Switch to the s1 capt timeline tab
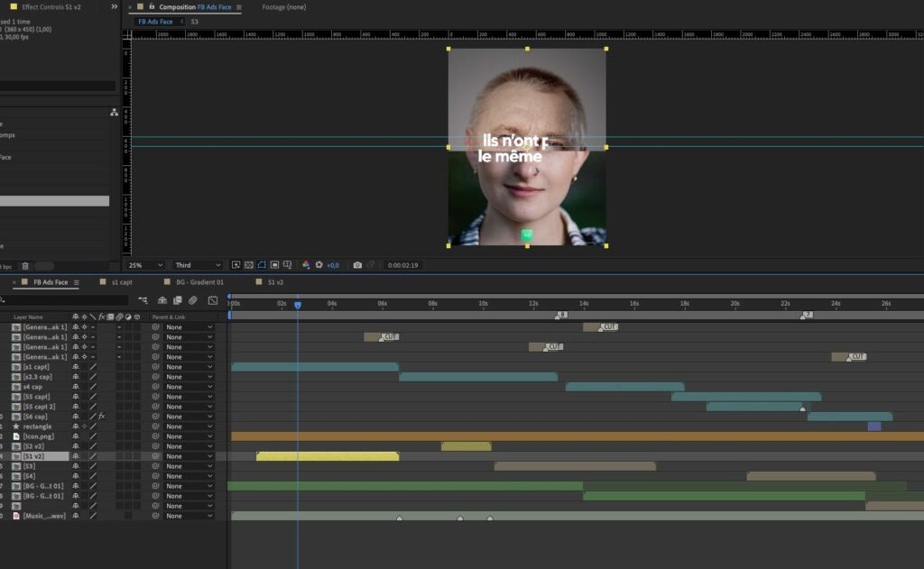The height and width of the screenshot is (569, 924). (x=121, y=282)
